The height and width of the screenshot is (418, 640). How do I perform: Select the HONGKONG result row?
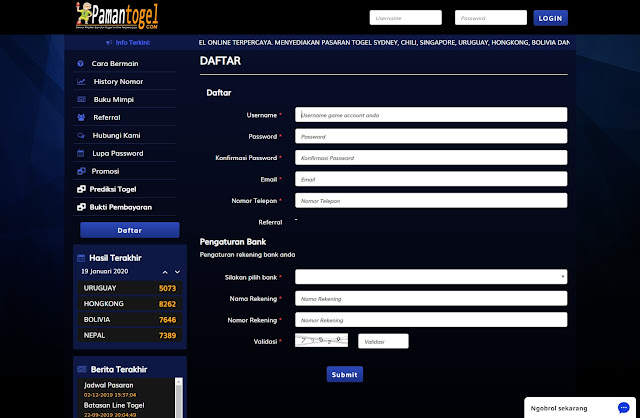tap(130, 304)
